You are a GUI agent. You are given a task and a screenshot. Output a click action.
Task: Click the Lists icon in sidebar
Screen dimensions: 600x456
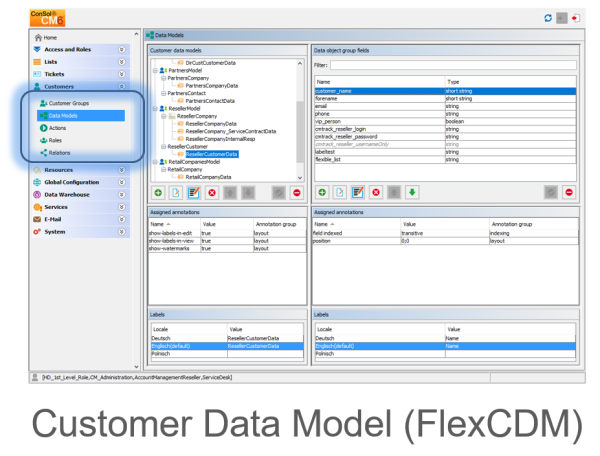tap(37, 62)
